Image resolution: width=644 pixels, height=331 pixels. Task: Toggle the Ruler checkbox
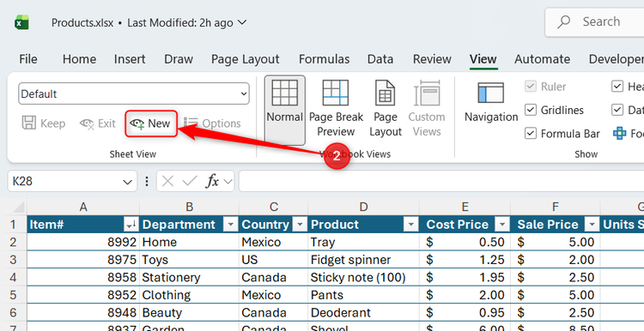pos(531,87)
